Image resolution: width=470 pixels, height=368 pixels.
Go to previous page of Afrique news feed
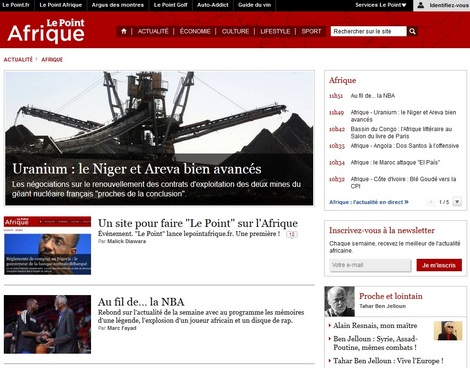pos(431,202)
